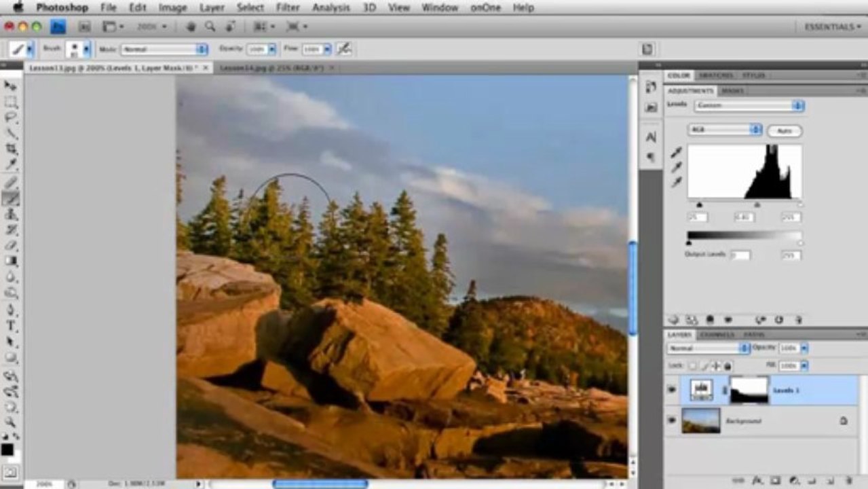Open the Essentials workspace switcher
Screen dimensions: 868x489
tap(833, 26)
